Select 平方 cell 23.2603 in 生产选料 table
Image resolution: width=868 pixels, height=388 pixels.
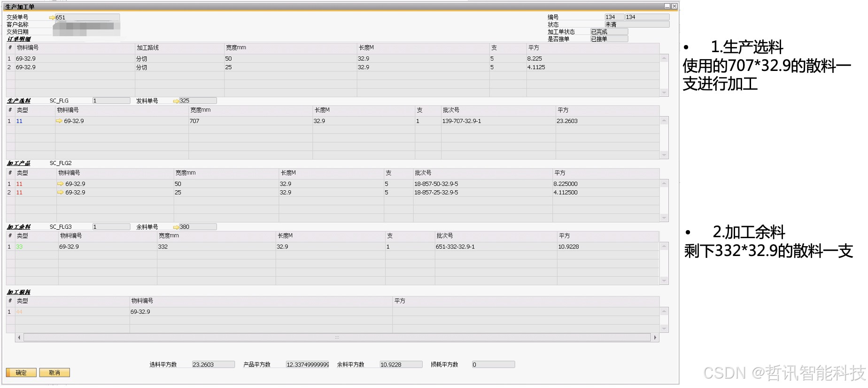608,121
